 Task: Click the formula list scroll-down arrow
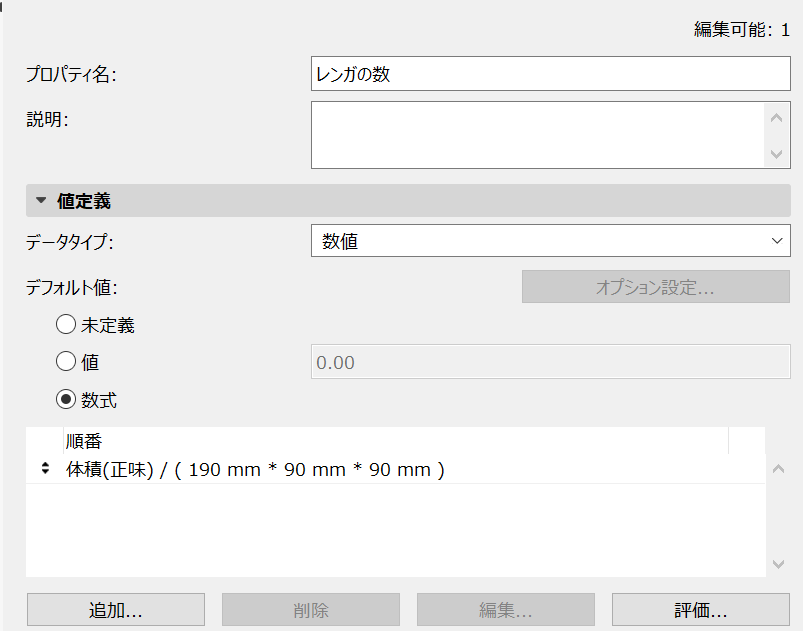(x=779, y=565)
